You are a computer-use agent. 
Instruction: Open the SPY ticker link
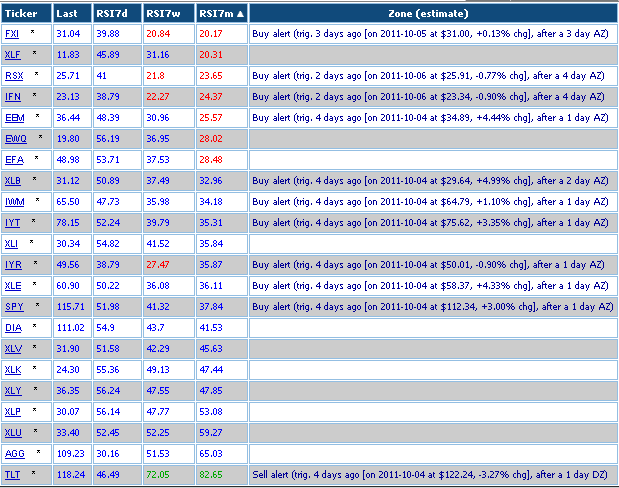(x=14, y=307)
